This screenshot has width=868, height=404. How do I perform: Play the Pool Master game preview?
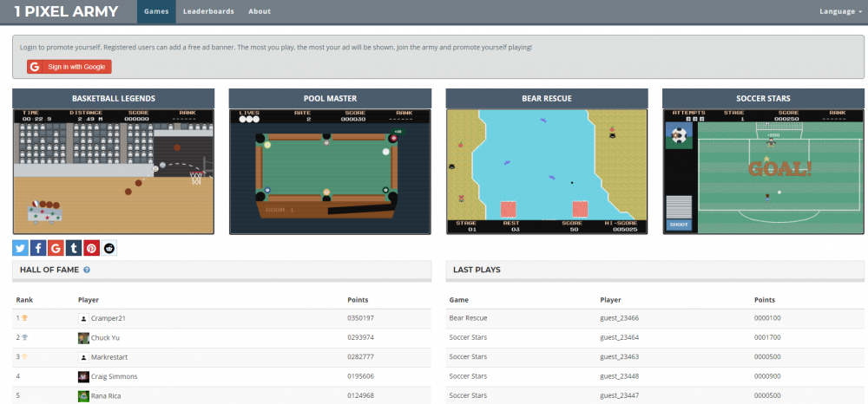[x=330, y=172]
